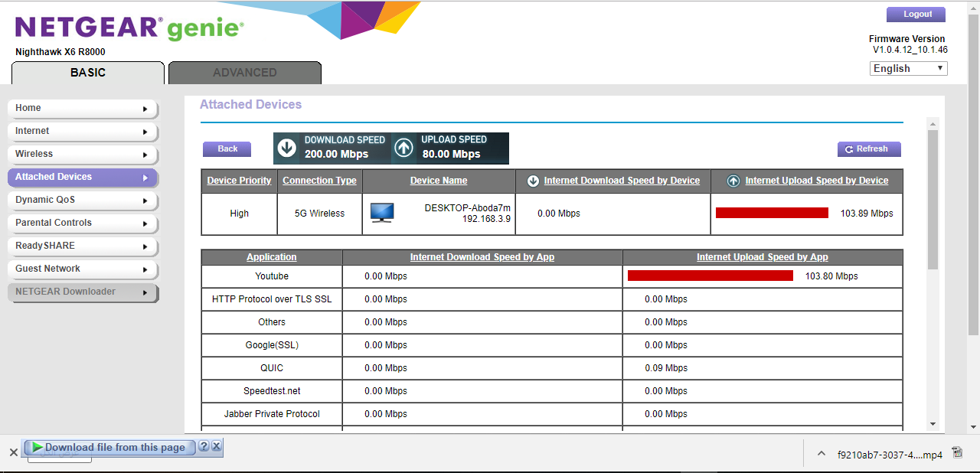Click the Logout button
Viewport: 980px width, 473px height.
[x=916, y=14]
